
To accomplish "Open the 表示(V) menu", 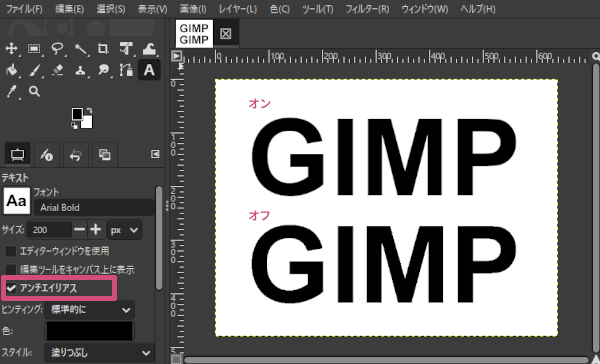I will pos(152,9).
